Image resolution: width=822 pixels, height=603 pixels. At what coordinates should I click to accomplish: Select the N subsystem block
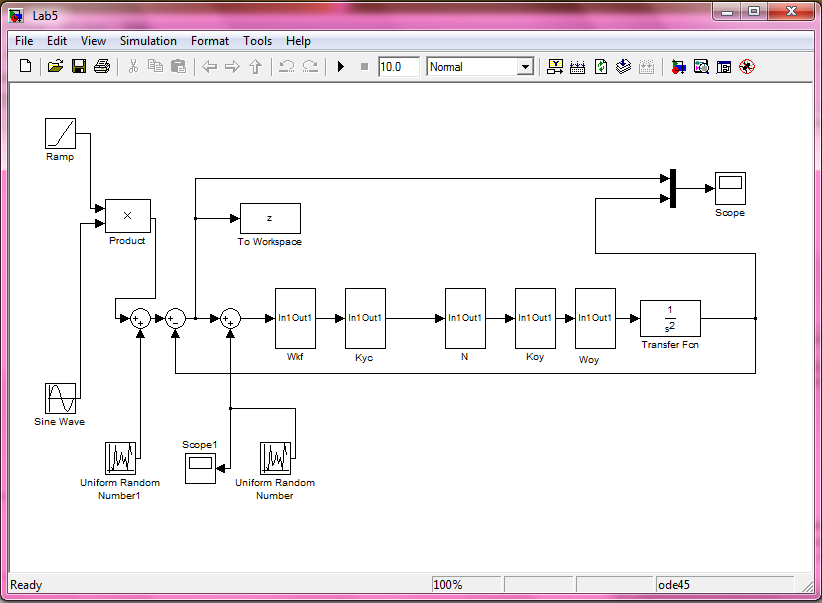click(x=466, y=318)
